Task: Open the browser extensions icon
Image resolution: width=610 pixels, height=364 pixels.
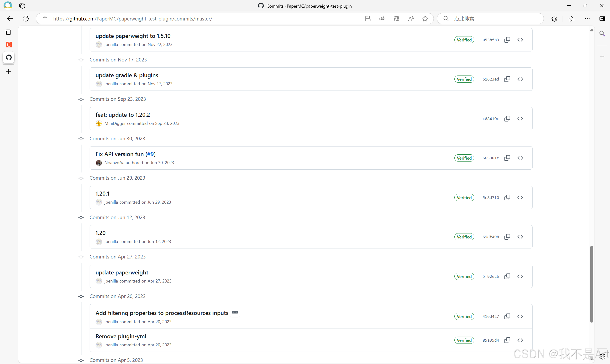Action: [x=554, y=19]
